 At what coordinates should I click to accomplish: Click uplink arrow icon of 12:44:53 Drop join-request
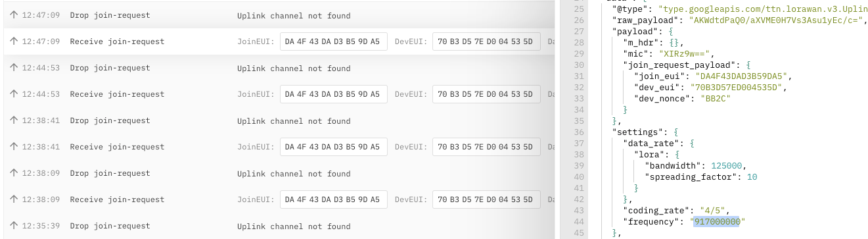point(14,68)
